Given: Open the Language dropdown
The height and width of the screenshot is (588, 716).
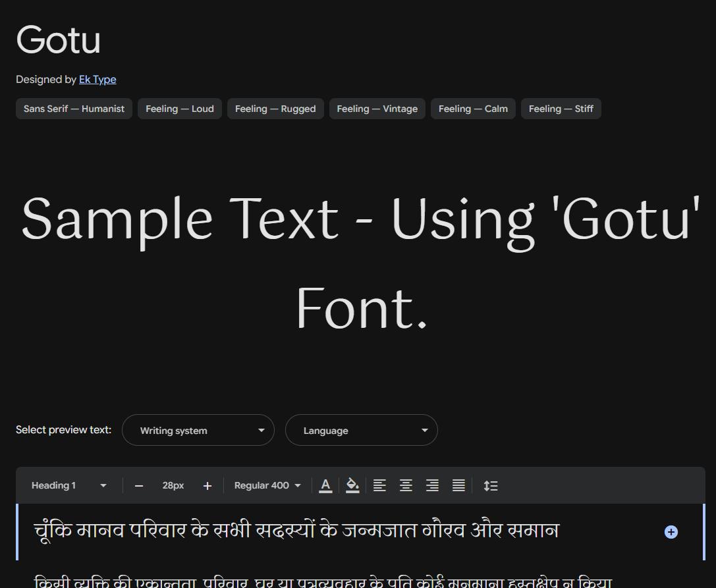Looking at the screenshot, I should click(362, 430).
